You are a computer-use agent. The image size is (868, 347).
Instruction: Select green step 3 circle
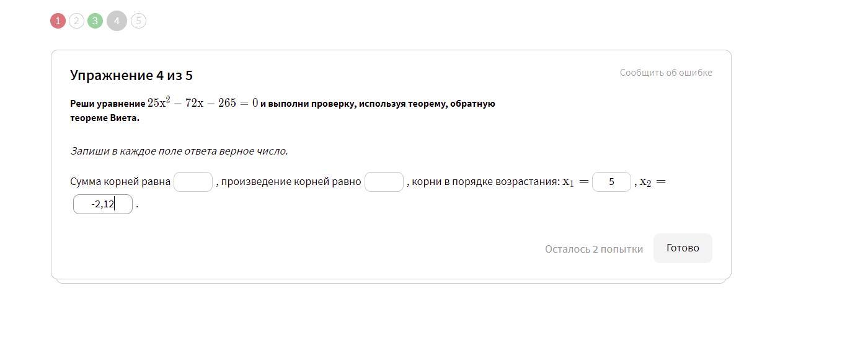coord(95,21)
